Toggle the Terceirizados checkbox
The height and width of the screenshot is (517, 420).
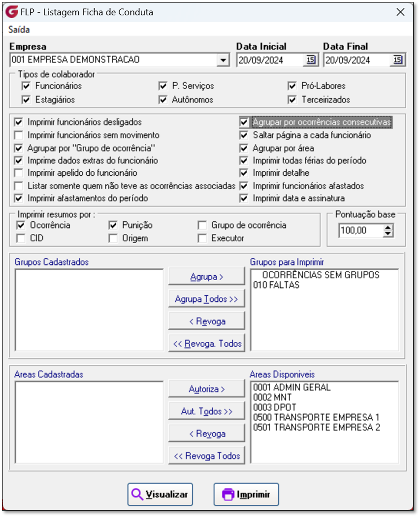292,99
